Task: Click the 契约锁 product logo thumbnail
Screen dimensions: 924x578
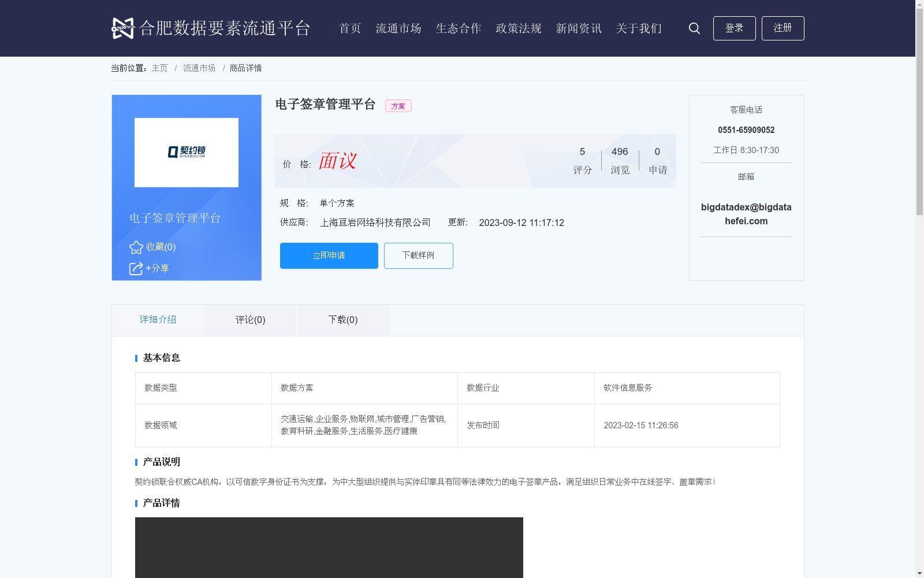Action: 187,153
